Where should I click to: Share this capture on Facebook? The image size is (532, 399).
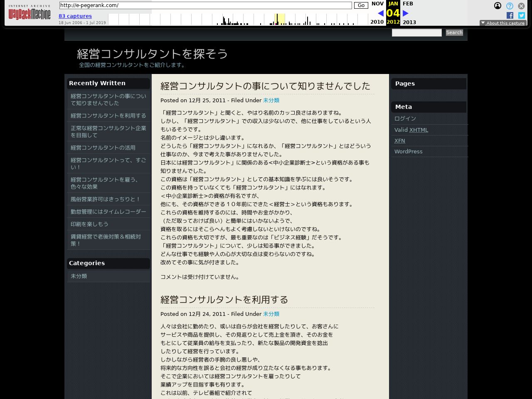510,15
